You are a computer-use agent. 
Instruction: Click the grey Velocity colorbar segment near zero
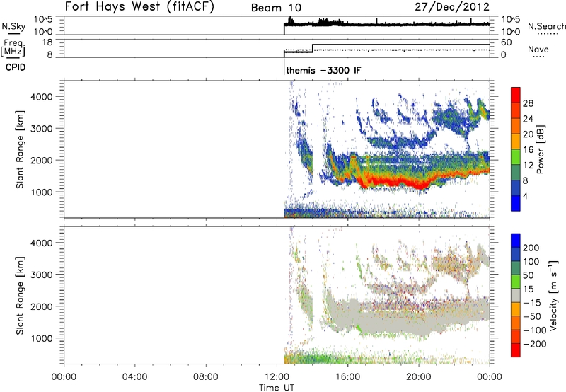tap(516, 295)
